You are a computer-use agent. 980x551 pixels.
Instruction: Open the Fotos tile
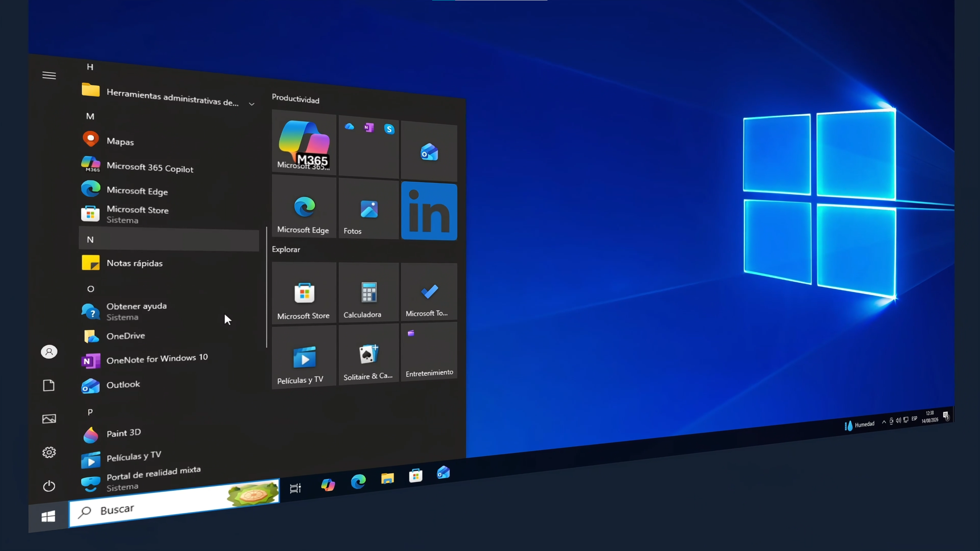pyautogui.click(x=369, y=209)
